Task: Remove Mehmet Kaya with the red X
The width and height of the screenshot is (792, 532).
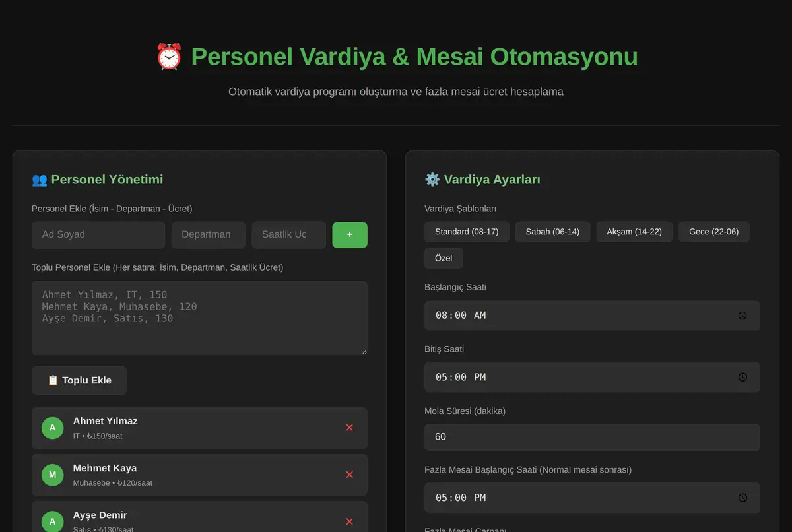Action: (349, 475)
